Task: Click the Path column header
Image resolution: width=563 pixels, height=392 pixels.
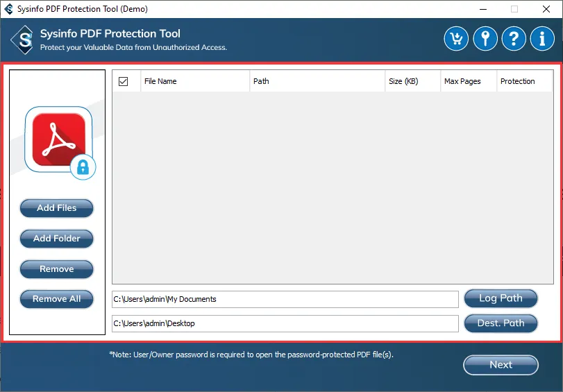Action: [317, 81]
